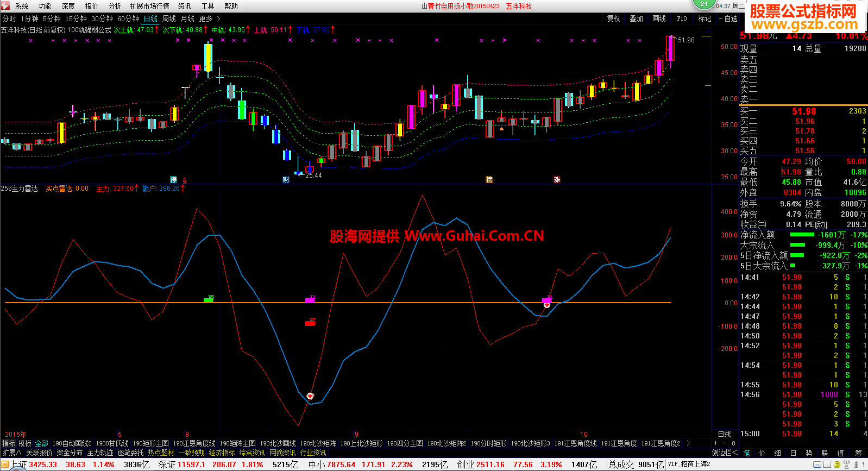868x471 pixels.
Task: Click red signal flag below zero line
Action: (x=310, y=323)
